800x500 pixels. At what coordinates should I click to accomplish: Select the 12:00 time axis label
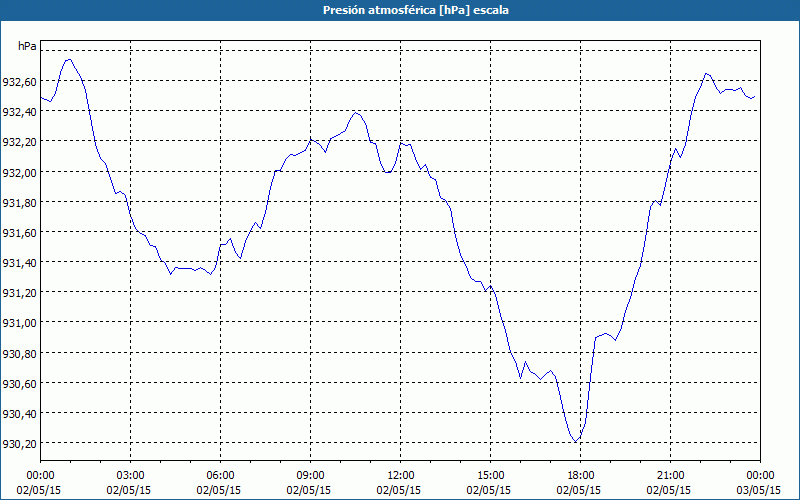[401, 475]
